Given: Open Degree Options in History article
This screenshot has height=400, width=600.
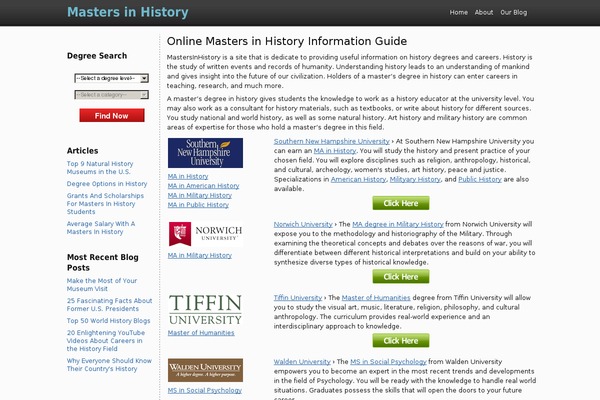Looking at the screenshot, I should (107, 184).
